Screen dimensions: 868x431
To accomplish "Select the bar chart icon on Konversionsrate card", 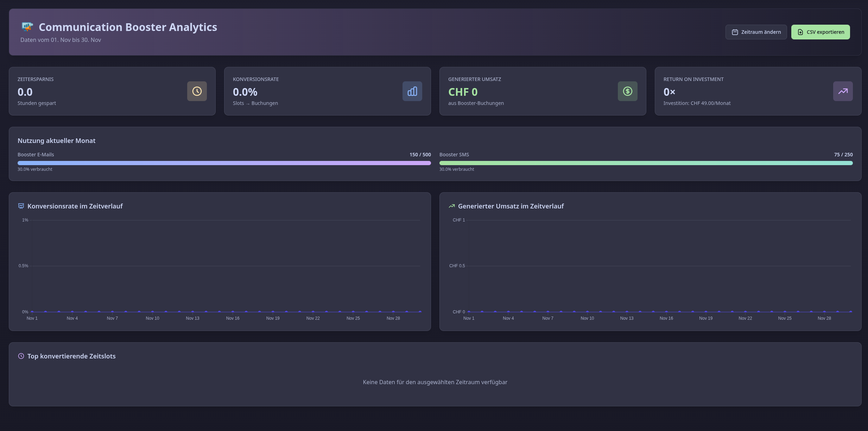I will (412, 91).
